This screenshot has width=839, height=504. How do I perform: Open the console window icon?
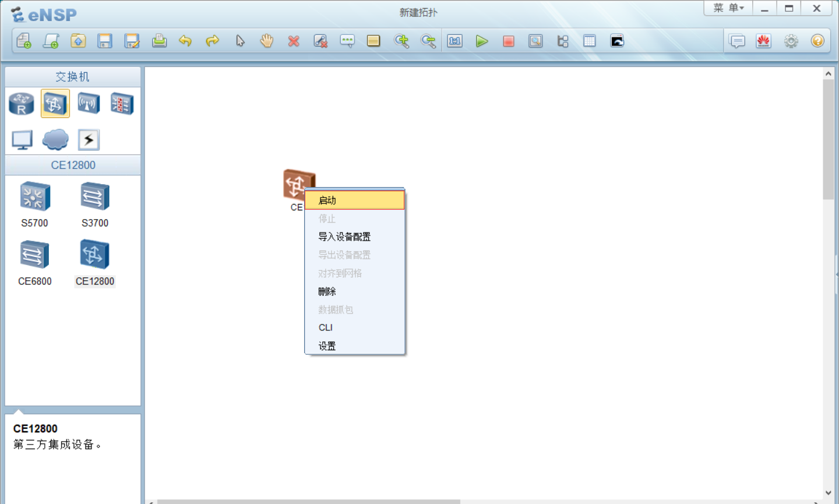coord(617,41)
